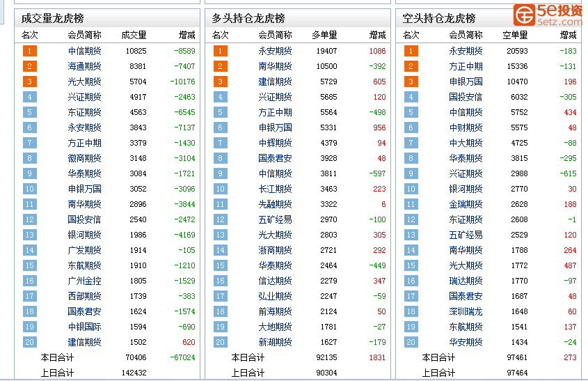The height and width of the screenshot is (381, 588).
Task: Open 广州金控 in the 成交量龙虎榜 table
Action: point(84,281)
